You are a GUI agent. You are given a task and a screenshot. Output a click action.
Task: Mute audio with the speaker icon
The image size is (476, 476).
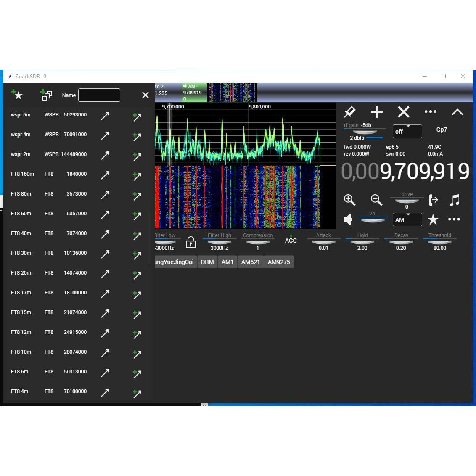[348, 219]
